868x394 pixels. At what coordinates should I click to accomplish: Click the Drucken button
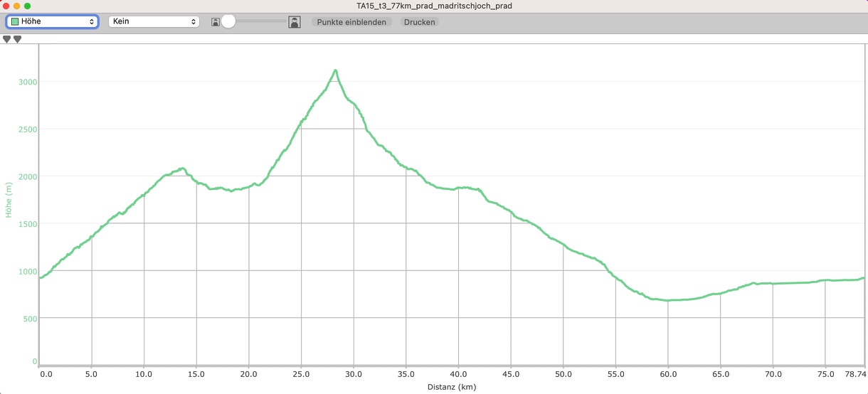420,22
